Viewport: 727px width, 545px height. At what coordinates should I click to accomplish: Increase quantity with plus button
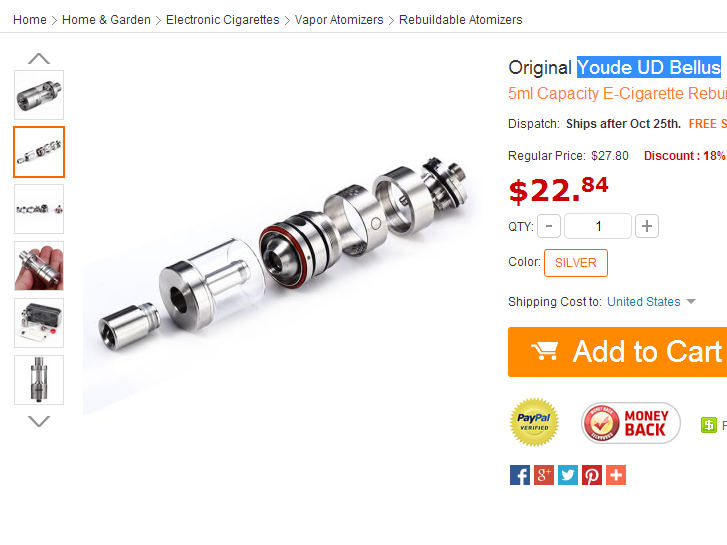coord(647,226)
